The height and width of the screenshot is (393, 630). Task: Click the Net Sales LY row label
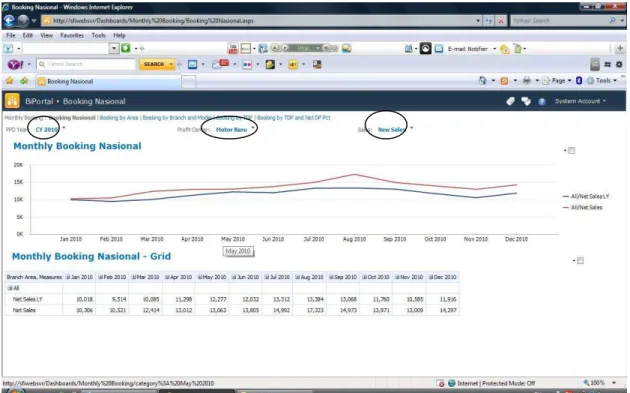(x=27, y=299)
